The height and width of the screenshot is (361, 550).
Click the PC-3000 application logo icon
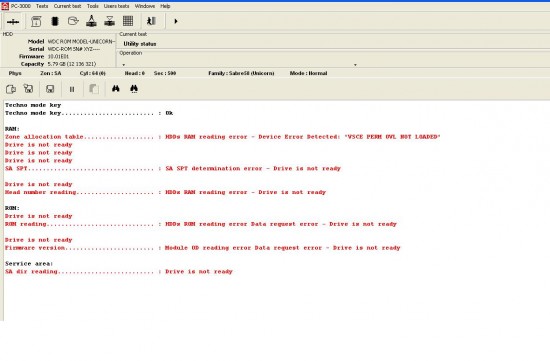[5, 6]
